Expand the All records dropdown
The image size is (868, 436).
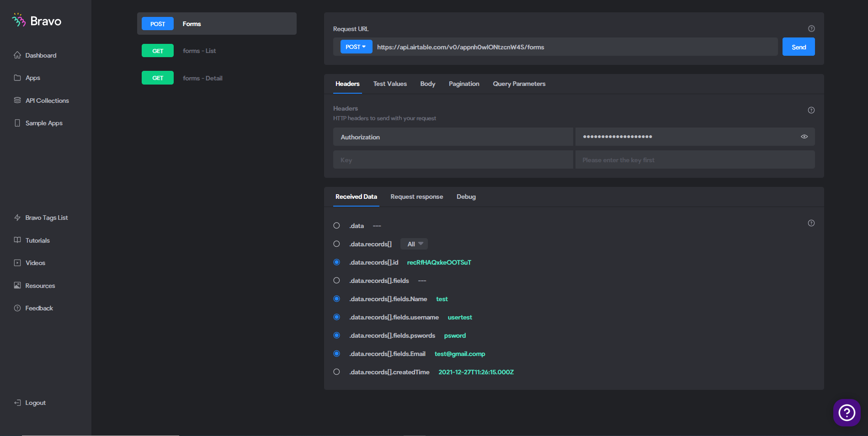[414, 244]
